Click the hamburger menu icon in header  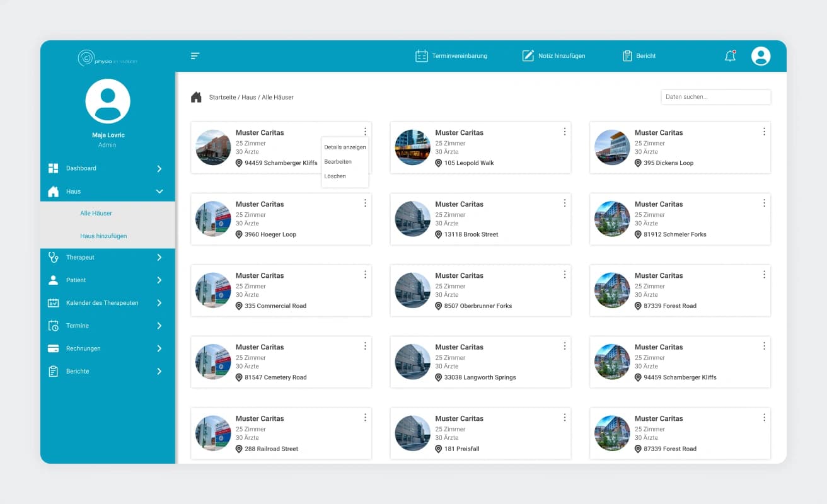(195, 56)
